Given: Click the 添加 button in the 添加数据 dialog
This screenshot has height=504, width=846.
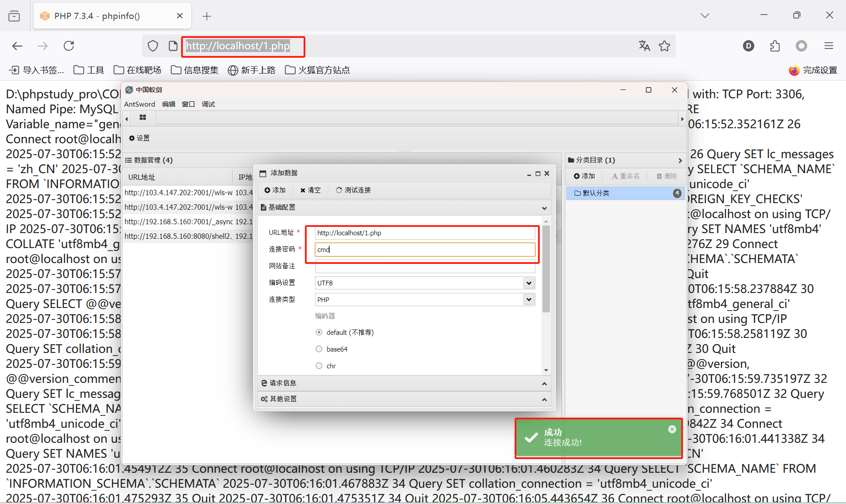Looking at the screenshot, I should [x=275, y=190].
